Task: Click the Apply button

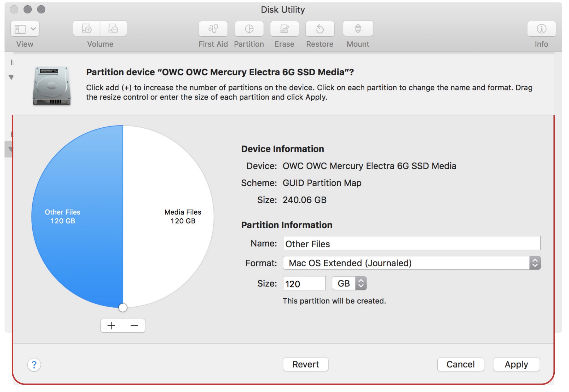Action: [x=516, y=364]
